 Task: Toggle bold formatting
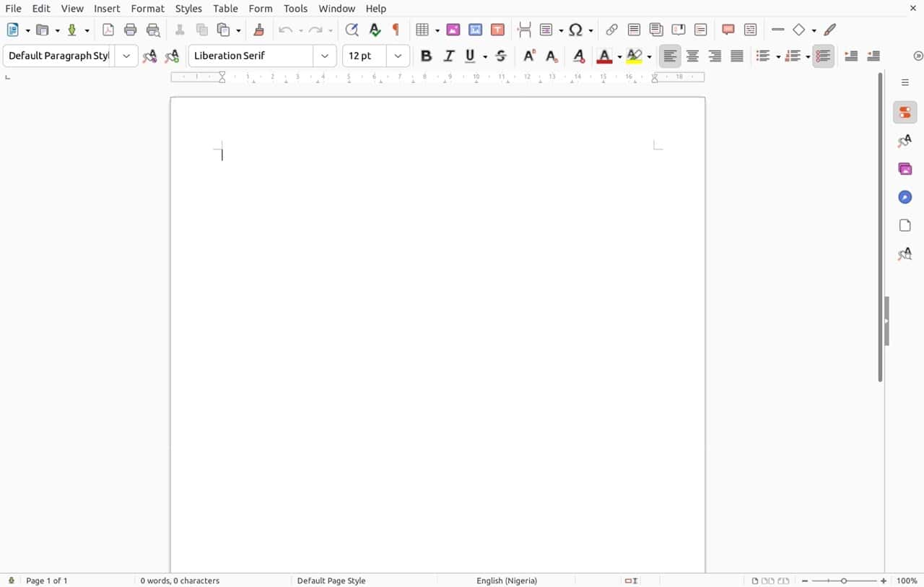click(426, 56)
